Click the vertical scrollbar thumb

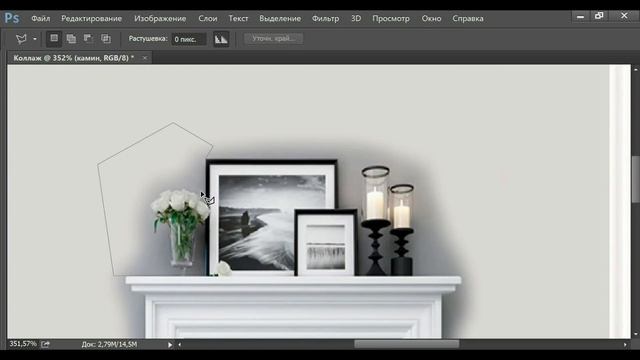click(636, 179)
